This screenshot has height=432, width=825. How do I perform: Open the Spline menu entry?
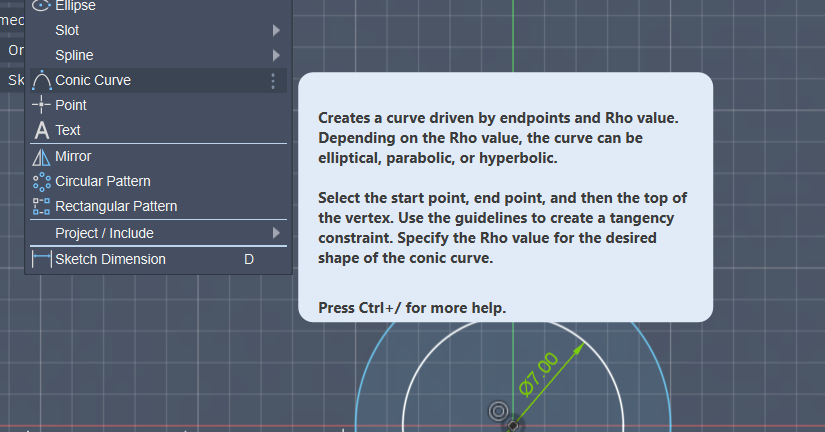point(158,55)
